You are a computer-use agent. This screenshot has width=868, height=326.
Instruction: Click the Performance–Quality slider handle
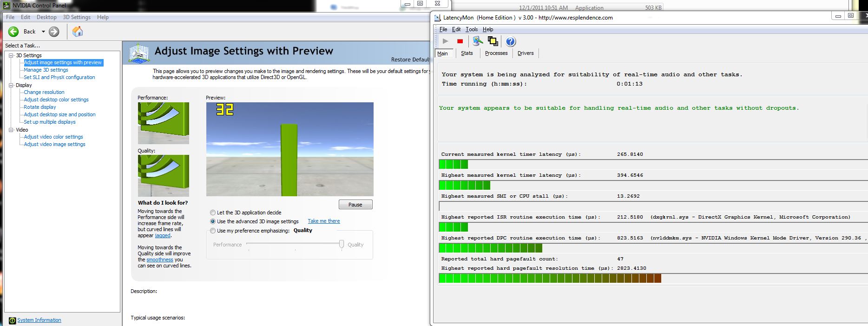[342, 244]
